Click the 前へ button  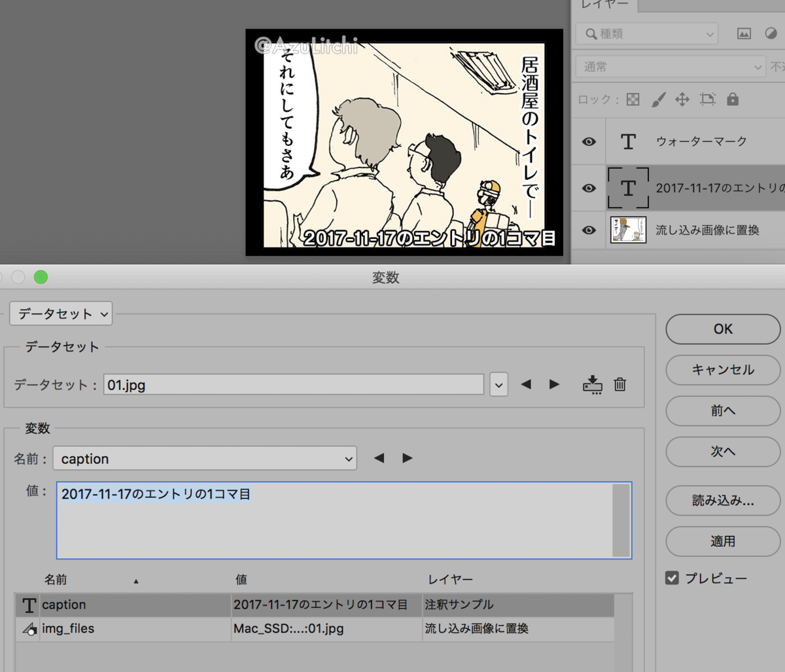pos(723,410)
